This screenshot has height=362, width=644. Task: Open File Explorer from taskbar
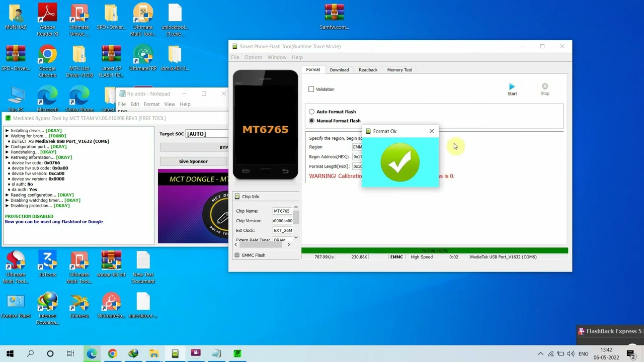click(154, 353)
